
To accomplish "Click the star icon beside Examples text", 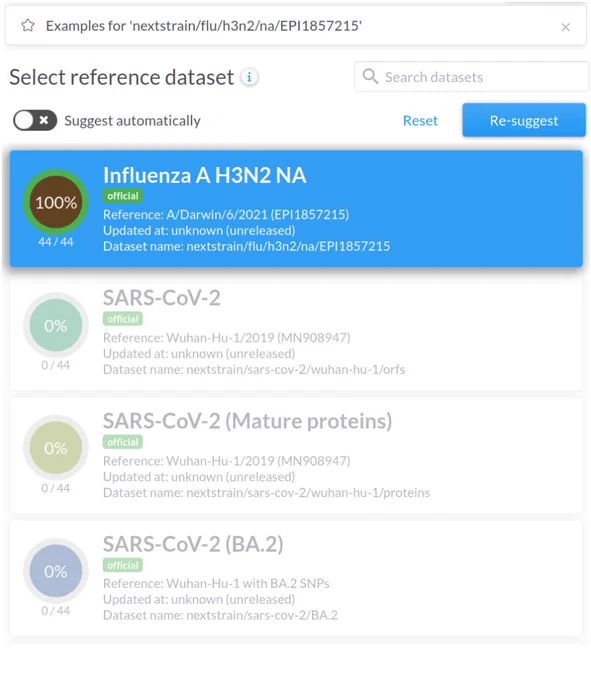I will [x=28, y=26].
